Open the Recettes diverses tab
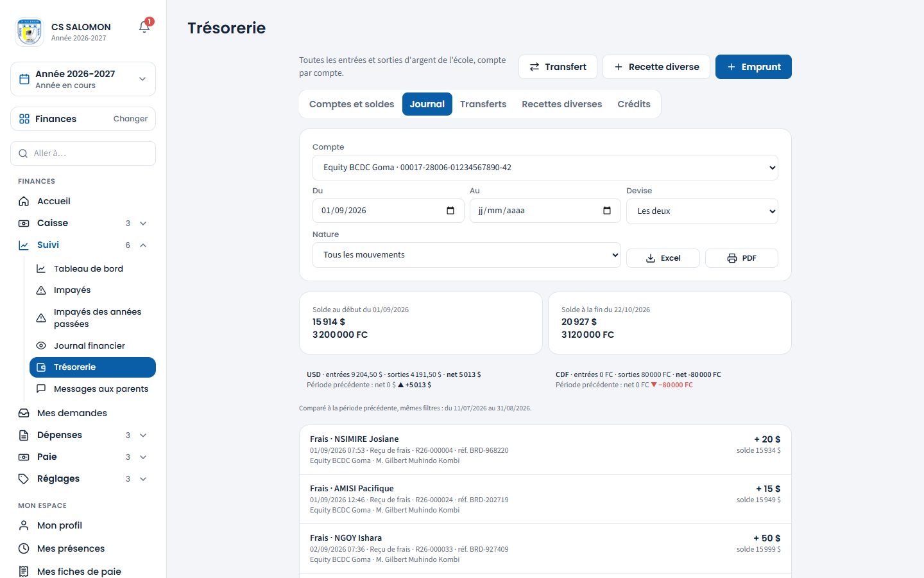The image size is (924, 578). point(562,104)
